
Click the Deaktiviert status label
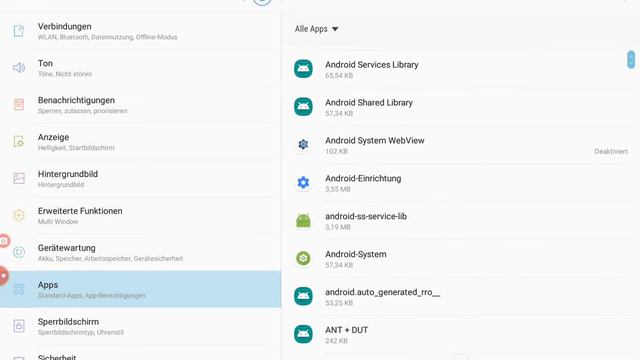click(x=611, y=151)
